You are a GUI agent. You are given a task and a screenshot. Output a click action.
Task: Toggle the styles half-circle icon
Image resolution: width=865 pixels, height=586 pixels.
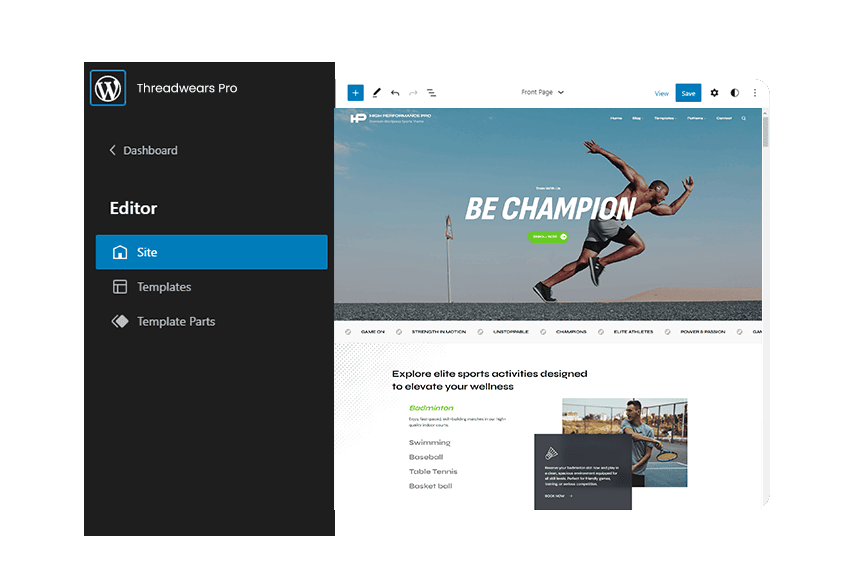pos(735,93)
